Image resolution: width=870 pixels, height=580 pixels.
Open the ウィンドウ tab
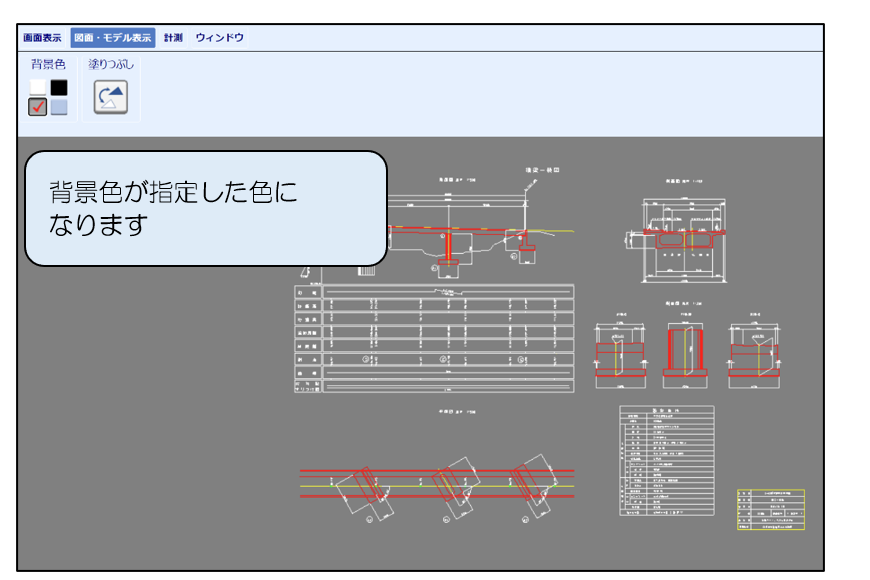[219, 38]
